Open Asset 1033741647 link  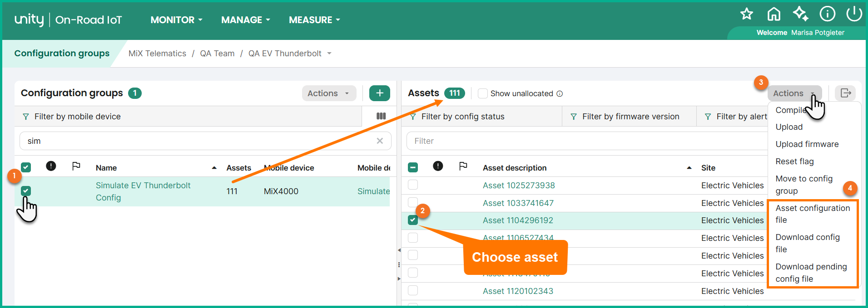click(x=518, y=203)
